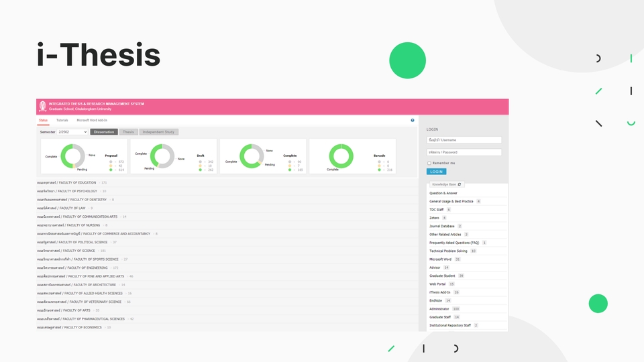Image resolution: width=644 pixels, height=362 pixels.
Task: Open the Web Portal link
Action: pos(437,284)
